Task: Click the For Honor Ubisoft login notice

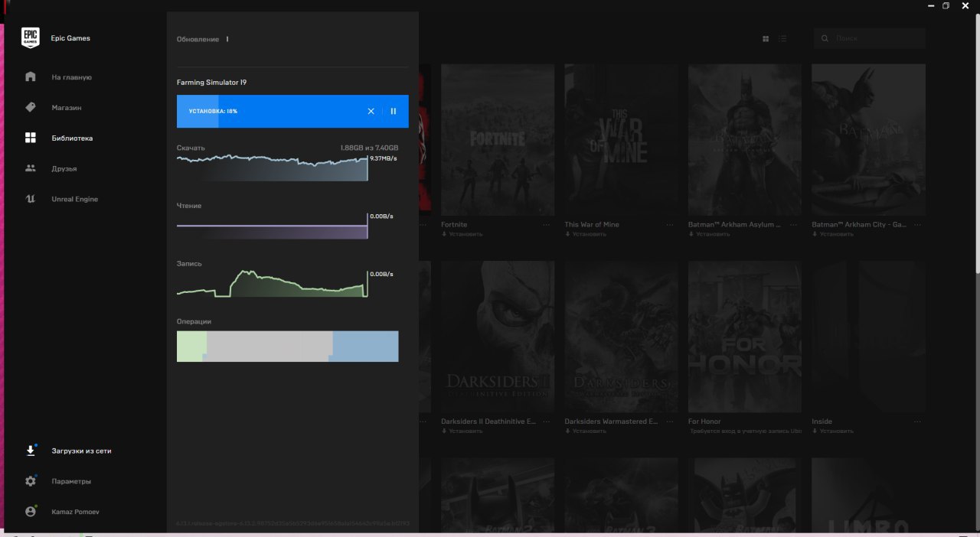Action: click(745, 431)
